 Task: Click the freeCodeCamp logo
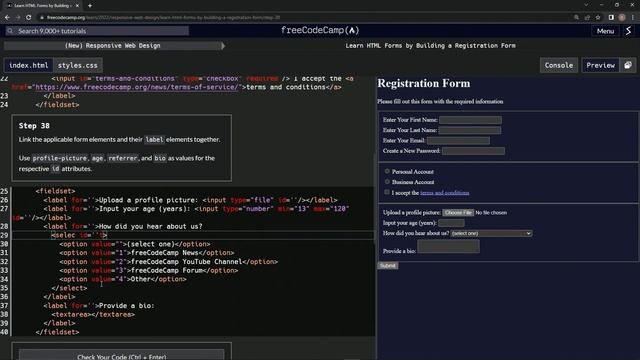coord(320,31)
